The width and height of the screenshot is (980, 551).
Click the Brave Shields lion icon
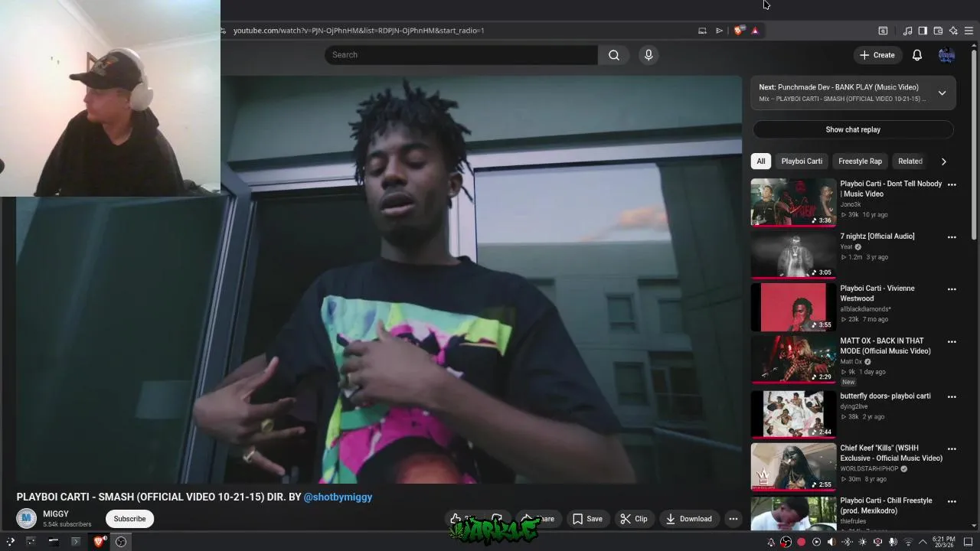point(738,31)
